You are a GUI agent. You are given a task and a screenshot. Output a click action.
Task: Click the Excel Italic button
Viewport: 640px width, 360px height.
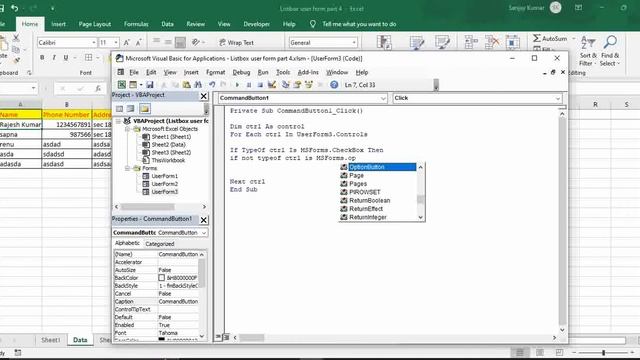[54, 58]
